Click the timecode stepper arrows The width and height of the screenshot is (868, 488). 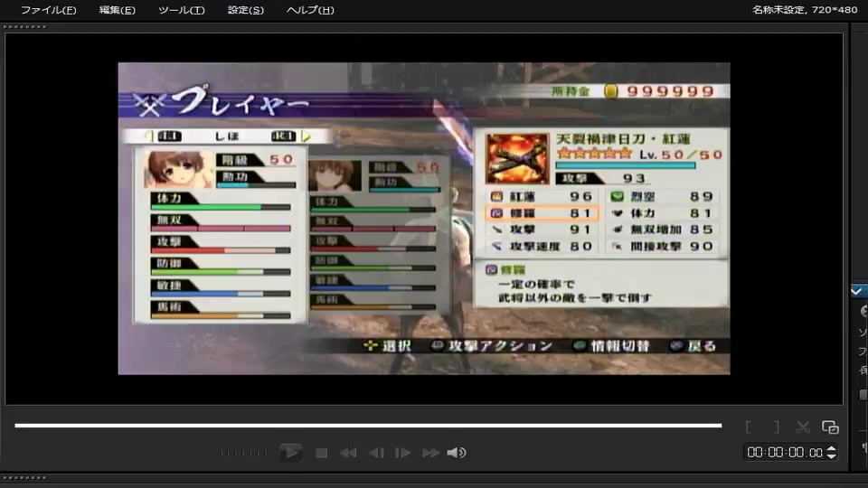832,453
